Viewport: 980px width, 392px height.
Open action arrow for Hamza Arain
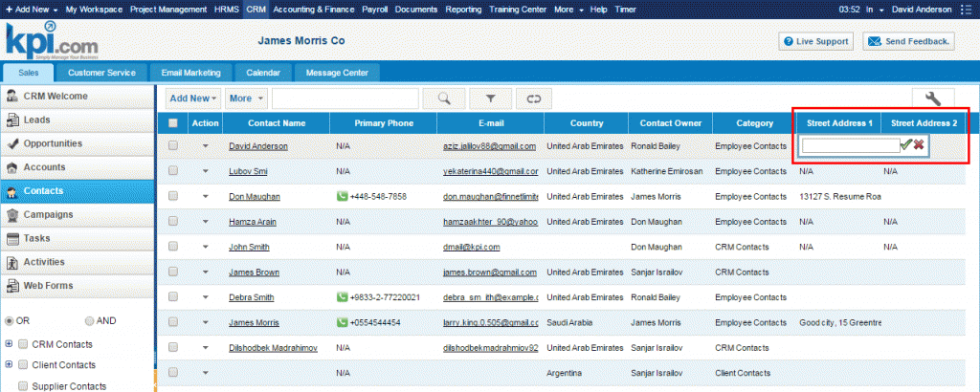tap(206, 222)
